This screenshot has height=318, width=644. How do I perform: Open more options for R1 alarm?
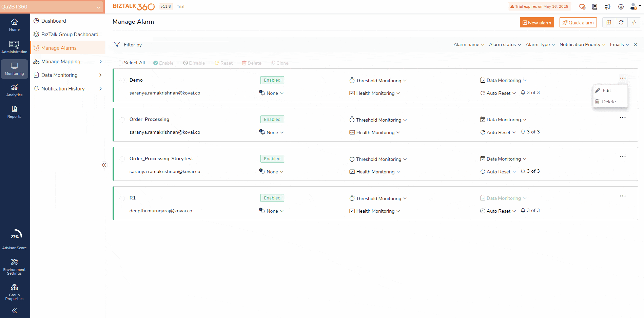point(623,196)
